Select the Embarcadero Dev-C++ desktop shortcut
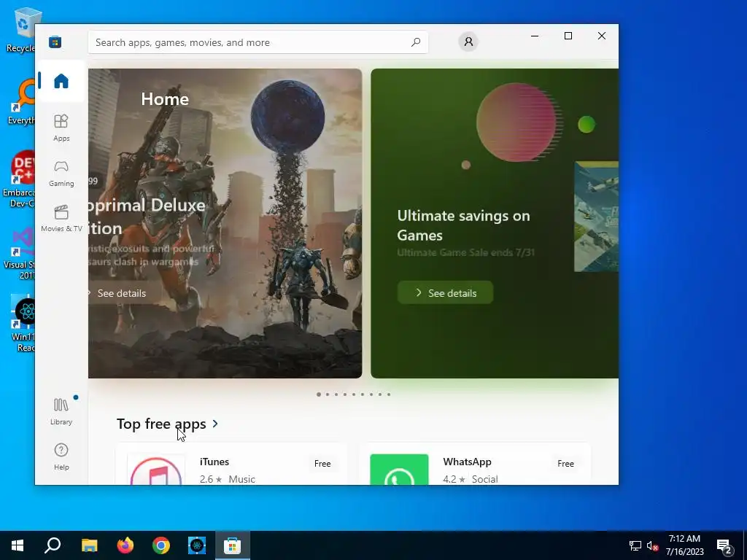Viewport: 747px width, 560px height. (20, 179)
